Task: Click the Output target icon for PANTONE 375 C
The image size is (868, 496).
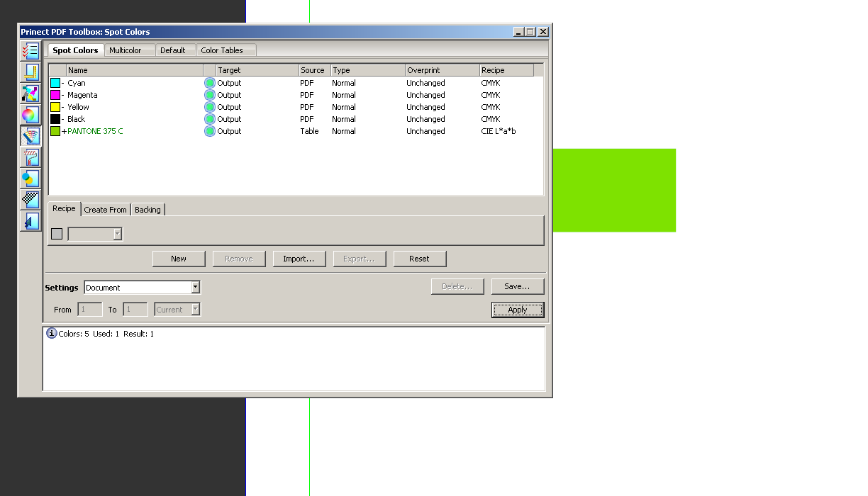Action: (x=210, y=131)
